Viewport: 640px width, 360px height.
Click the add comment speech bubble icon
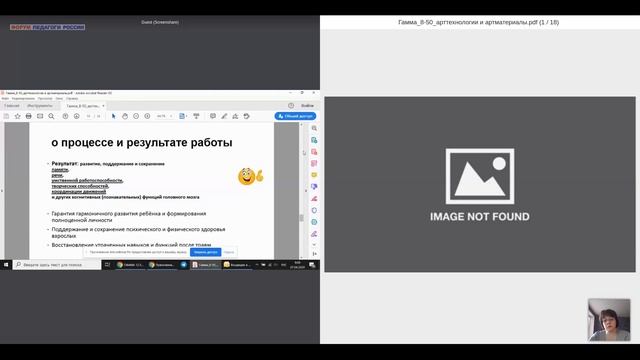[213, 116]
